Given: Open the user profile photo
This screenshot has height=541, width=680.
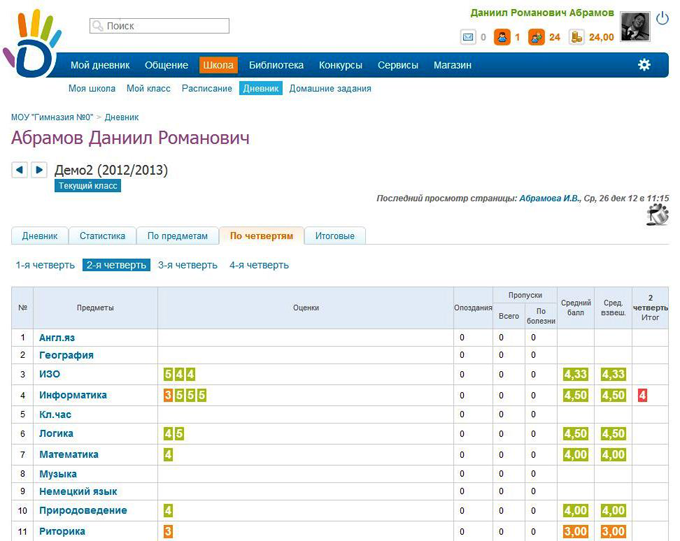Looking at the screenshot, I should (635, 26).
